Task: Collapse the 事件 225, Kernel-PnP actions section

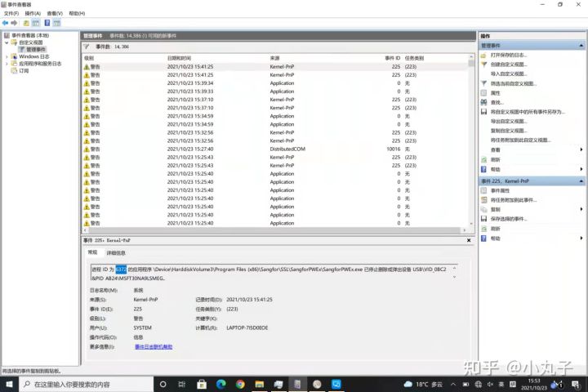Action: coord(581,181)
